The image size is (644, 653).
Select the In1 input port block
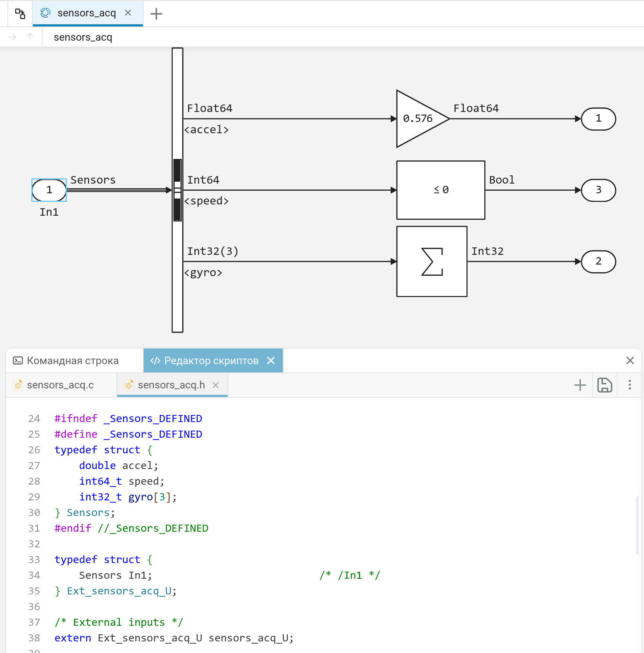tap(49, 190)
